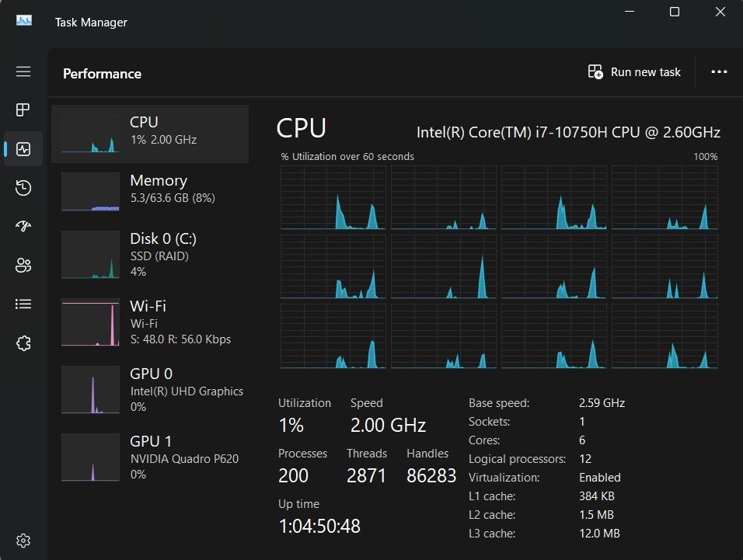Click the Processes count 200
This screenshot has height=560, width=743.
[x=293, y=476]
